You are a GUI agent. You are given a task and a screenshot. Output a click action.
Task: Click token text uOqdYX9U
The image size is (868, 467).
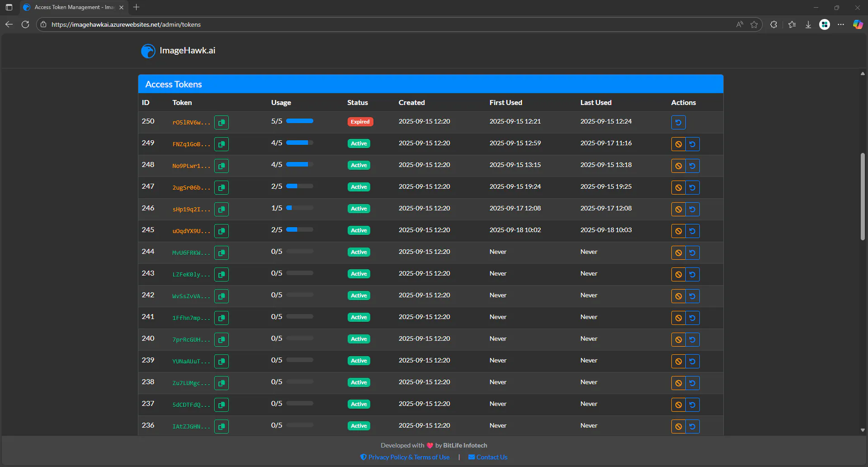(191, 231)
